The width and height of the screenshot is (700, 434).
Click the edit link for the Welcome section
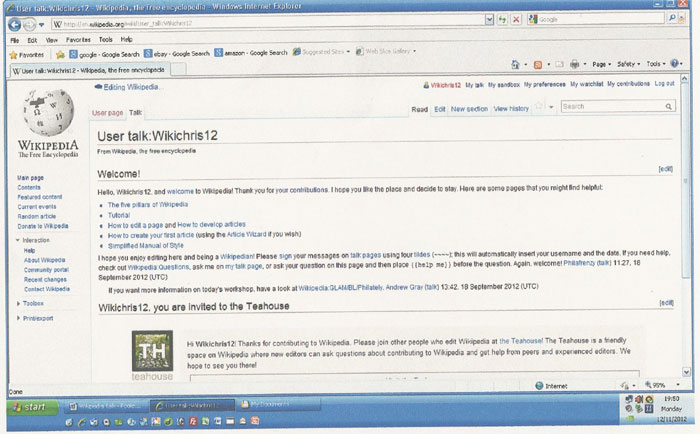[666, 169]
